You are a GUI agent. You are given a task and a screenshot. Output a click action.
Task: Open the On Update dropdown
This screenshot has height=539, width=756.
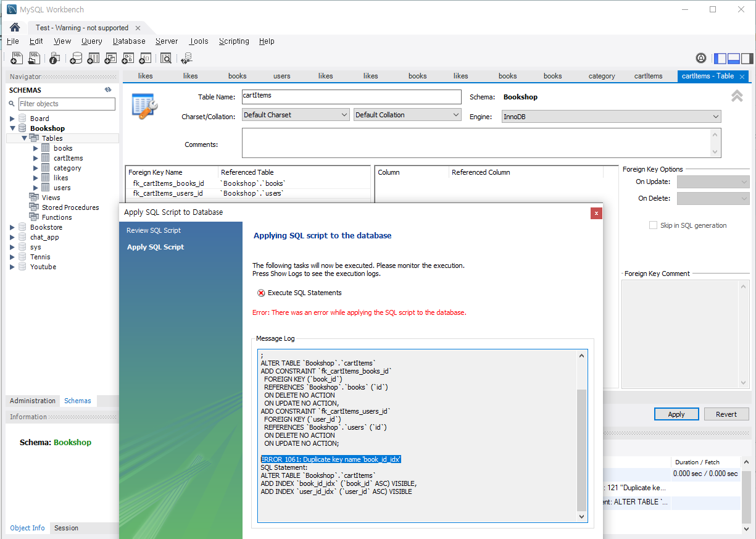pos(713,182)
